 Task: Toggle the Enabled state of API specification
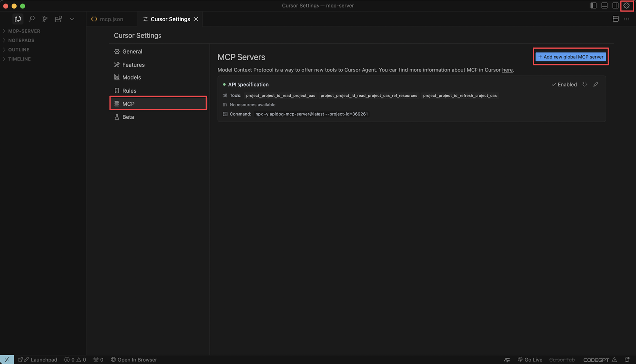(564, 85)
